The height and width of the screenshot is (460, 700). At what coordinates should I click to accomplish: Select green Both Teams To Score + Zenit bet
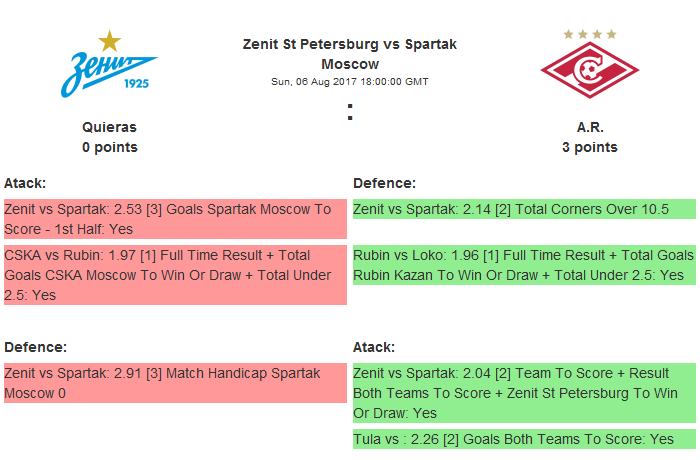pyautogui.click(x=523, y=393)
